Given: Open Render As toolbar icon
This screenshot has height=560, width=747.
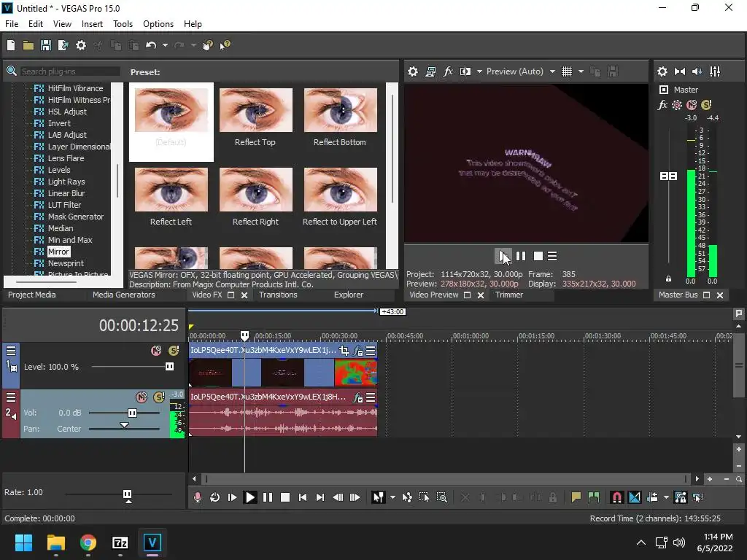Looking at the screenshot, I should pyautogui.click(x=63, y=45).
